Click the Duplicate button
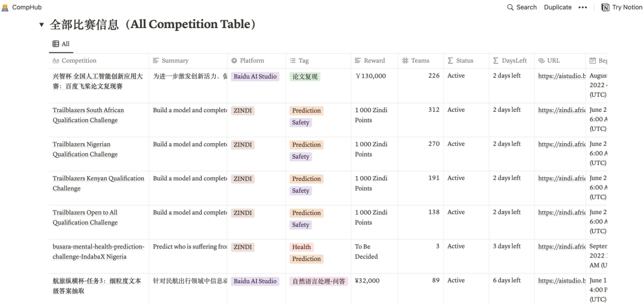This screenshot has height=304, width=644. pos(558,7)
